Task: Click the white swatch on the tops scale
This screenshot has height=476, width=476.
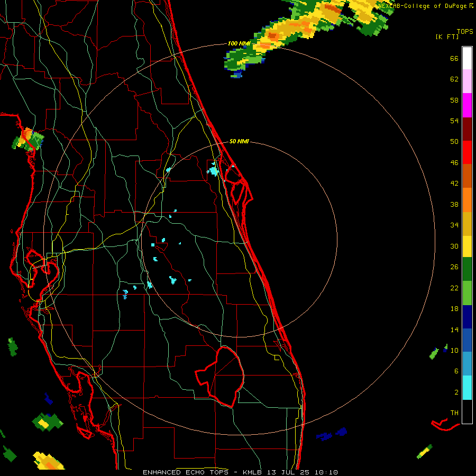Action: [467, 58]
